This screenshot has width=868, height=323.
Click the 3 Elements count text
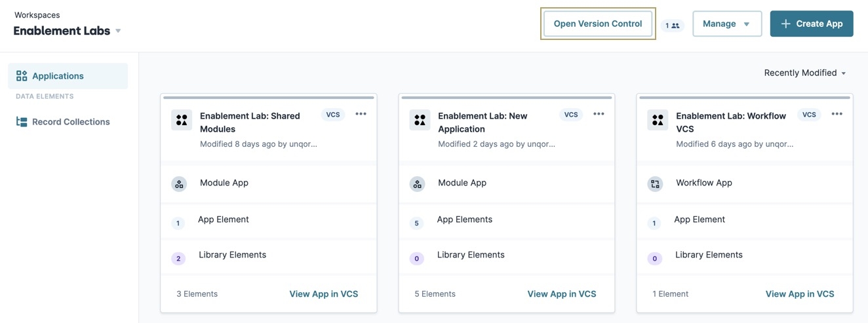tap(197, 294)
